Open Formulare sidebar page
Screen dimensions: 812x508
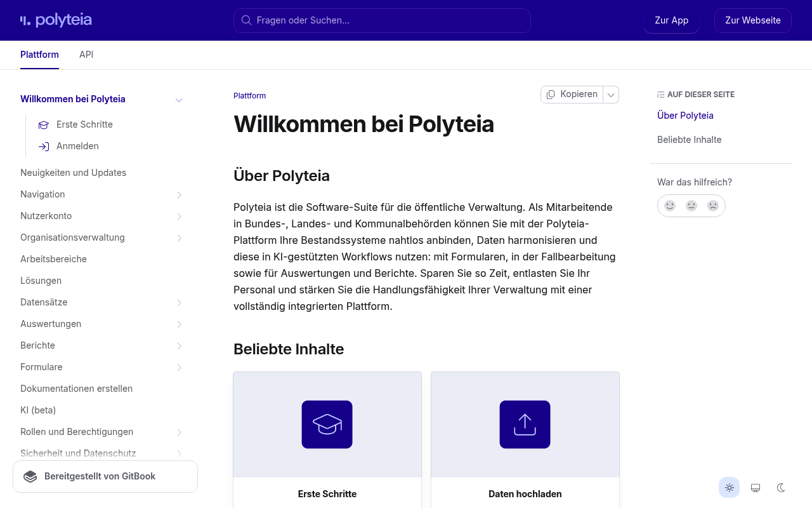tap(41, 367)
